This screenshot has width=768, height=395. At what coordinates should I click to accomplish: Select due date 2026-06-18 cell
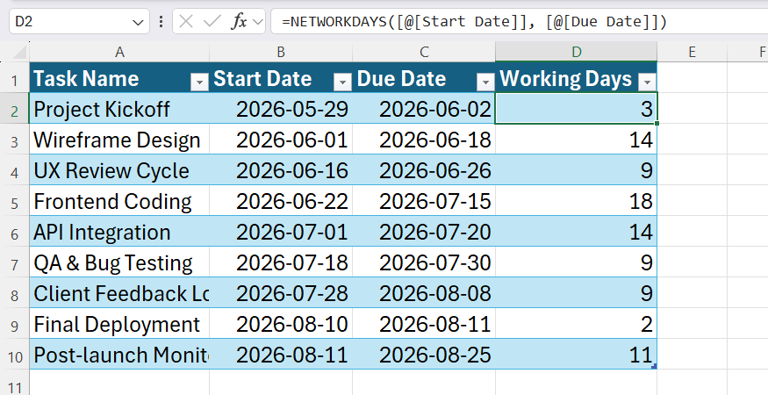point(424,140)
